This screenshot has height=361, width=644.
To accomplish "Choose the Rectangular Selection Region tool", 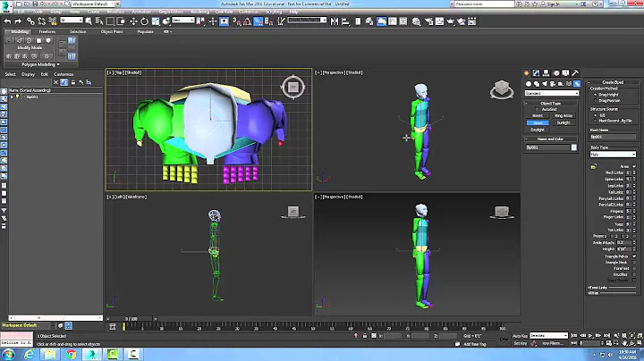I will click(x=110, y=21).
